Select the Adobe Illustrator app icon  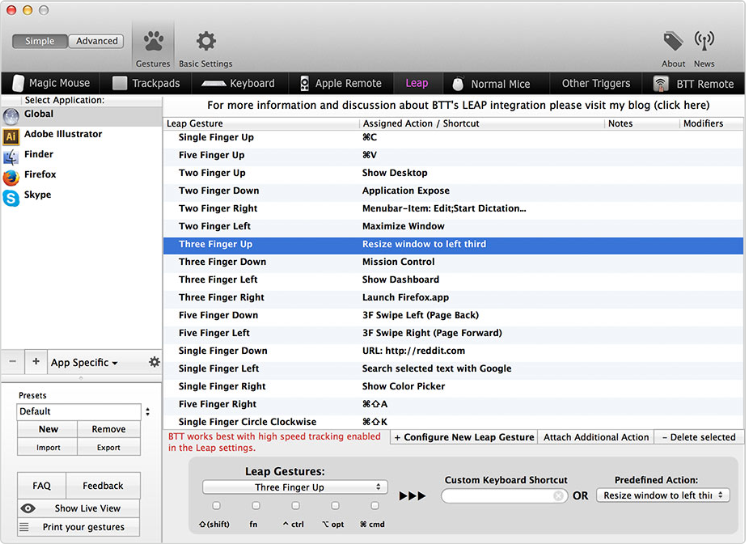(x=11, y=136)
